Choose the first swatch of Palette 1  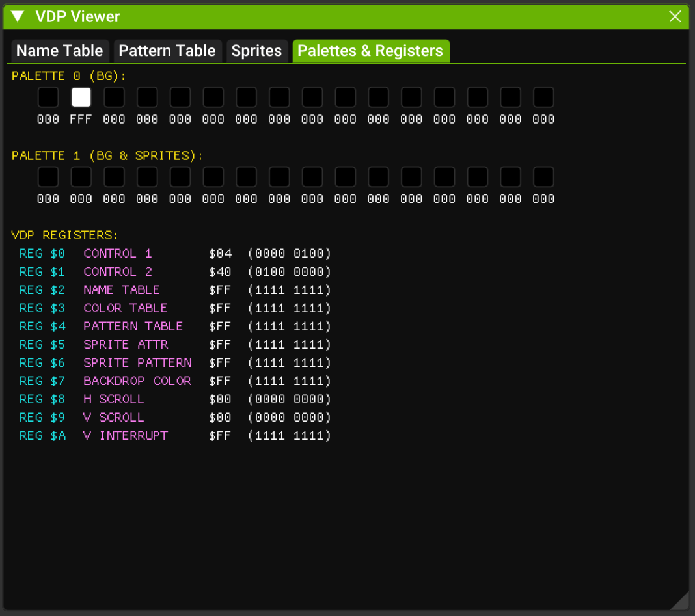(48, 177)
